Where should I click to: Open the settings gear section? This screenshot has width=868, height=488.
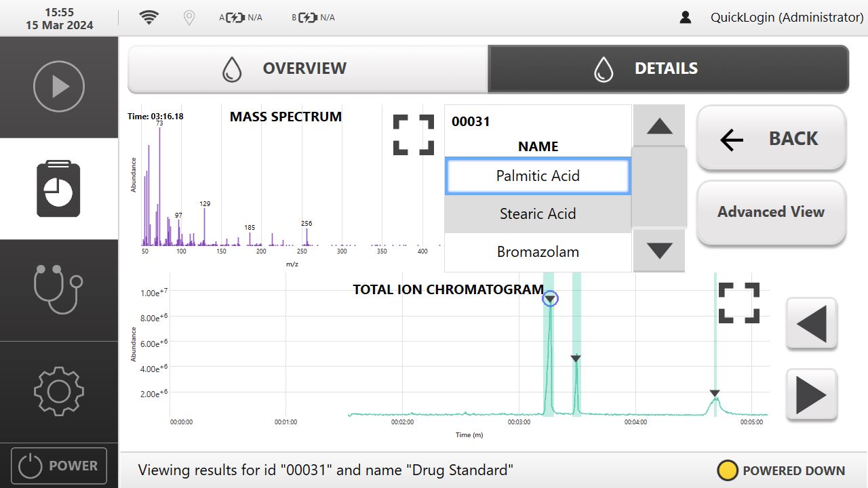(x=59, y=391)
